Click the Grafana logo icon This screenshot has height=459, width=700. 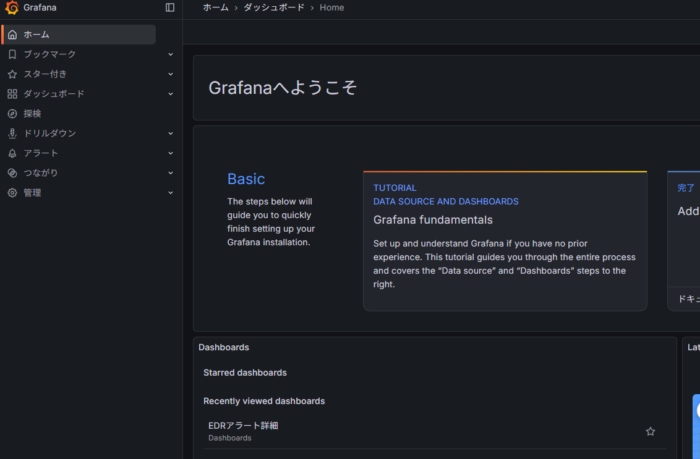click(x=12, y=7)
